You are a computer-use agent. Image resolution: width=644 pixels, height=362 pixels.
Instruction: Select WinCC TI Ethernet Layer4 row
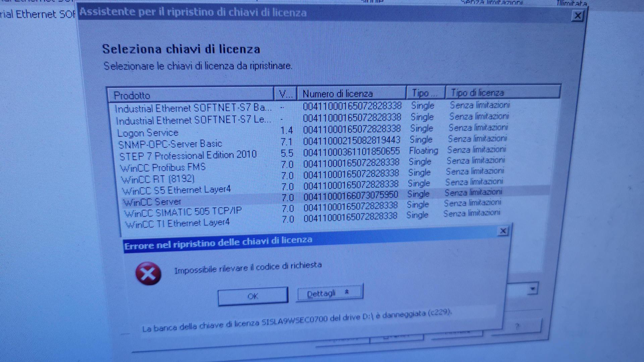(177, 224)
